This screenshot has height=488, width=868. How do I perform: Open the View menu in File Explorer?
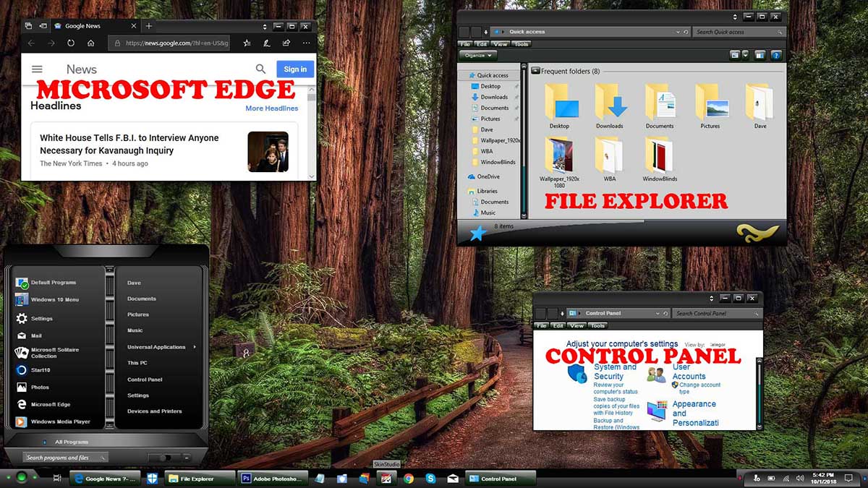click(501, 44)
